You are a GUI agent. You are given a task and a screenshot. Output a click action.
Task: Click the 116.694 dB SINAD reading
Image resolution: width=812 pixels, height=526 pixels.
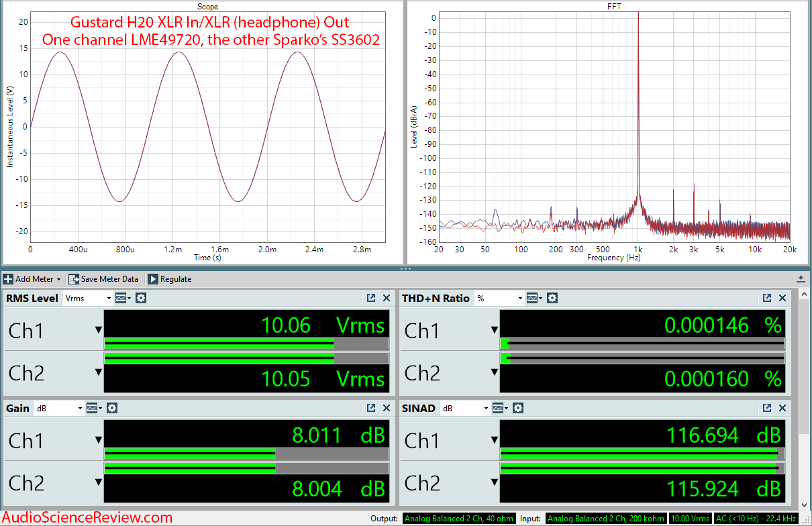click(x=723, y=435)
